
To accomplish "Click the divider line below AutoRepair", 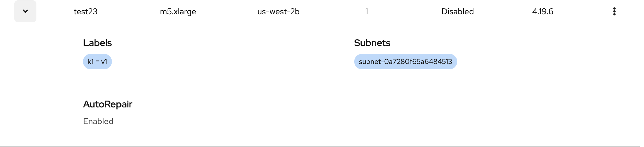I will pos(319,146).
